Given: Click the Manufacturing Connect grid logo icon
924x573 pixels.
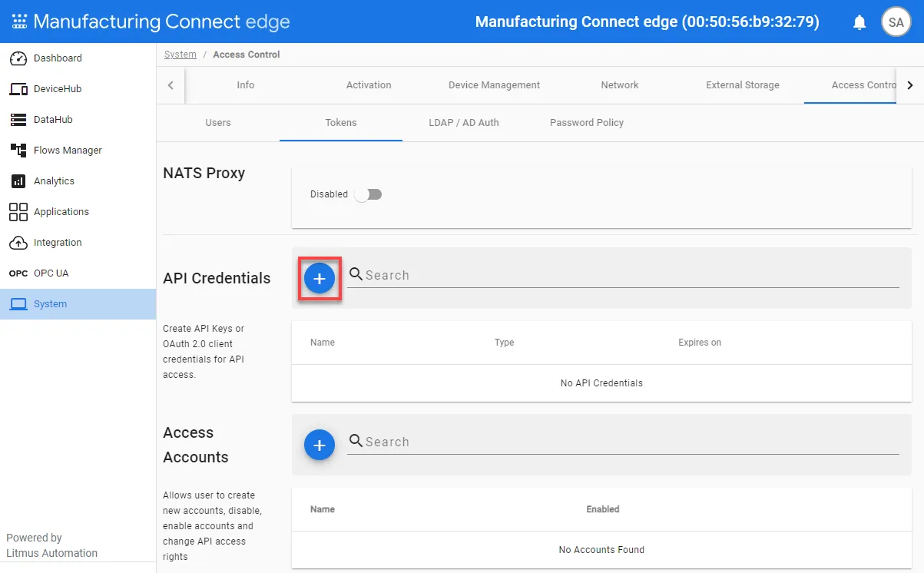Looking at the screenshot, I should click(19, 22).
